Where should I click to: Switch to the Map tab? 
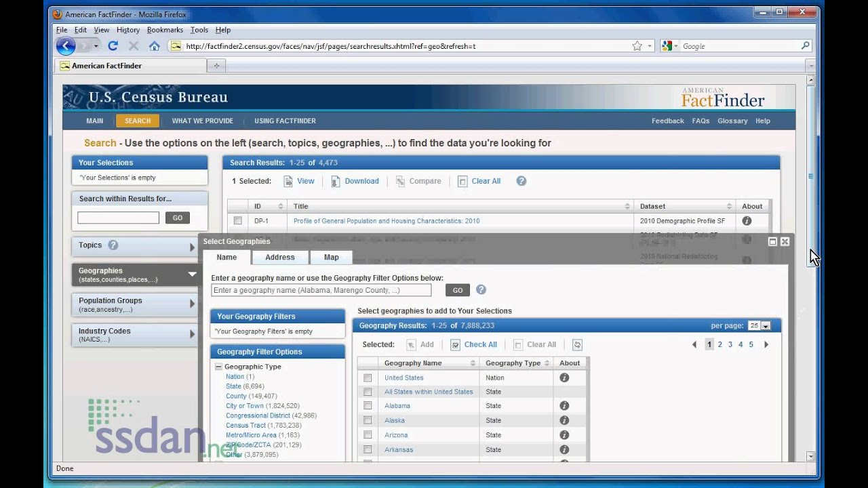(x=332, y=258)
